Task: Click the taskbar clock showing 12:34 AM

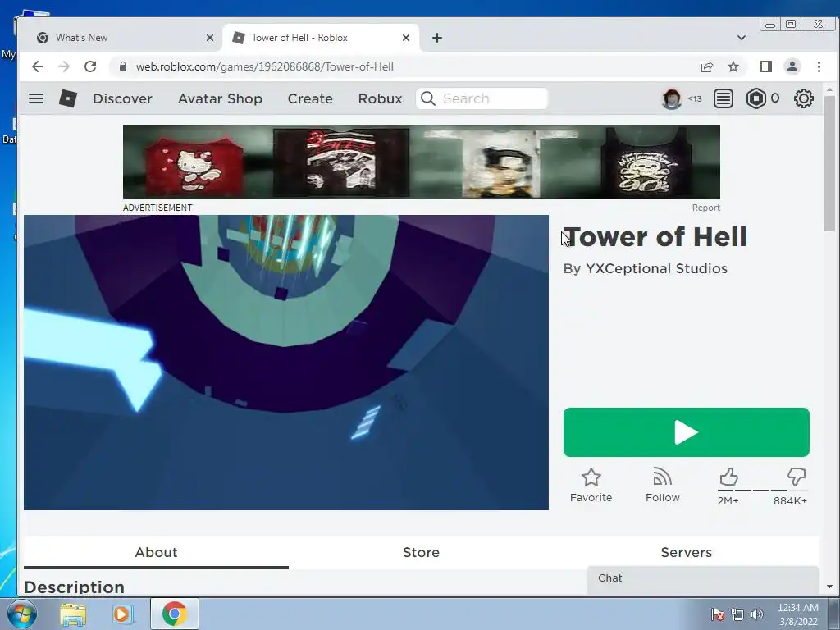Action: 797,614
